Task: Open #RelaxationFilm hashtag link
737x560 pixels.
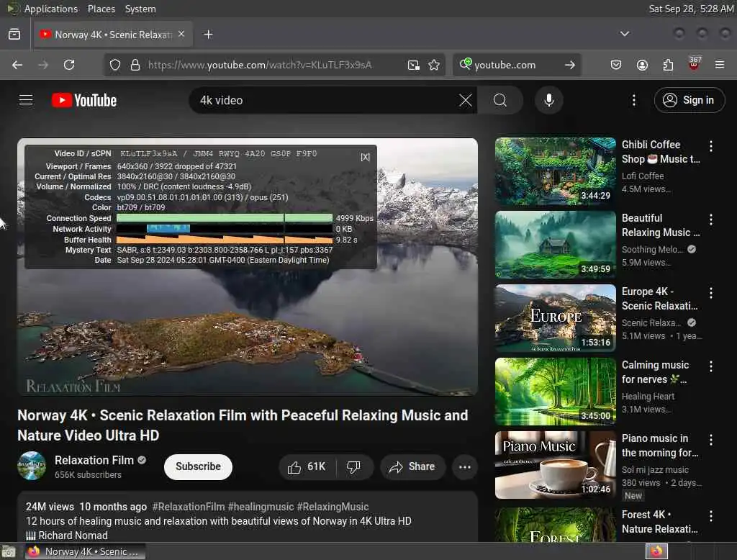Action: pos(188,507)
